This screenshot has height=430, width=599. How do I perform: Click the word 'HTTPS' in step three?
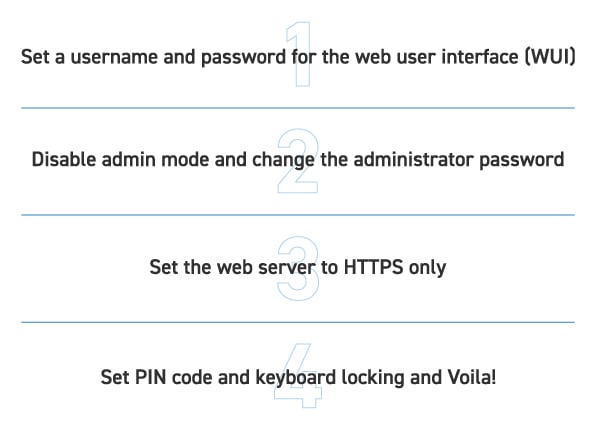[x=373, y=267]
